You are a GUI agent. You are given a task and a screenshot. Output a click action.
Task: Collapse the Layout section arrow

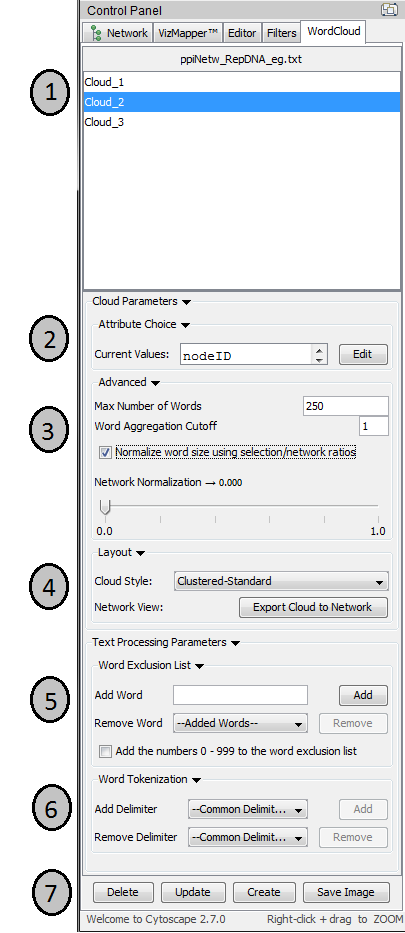tap(140, 553)
